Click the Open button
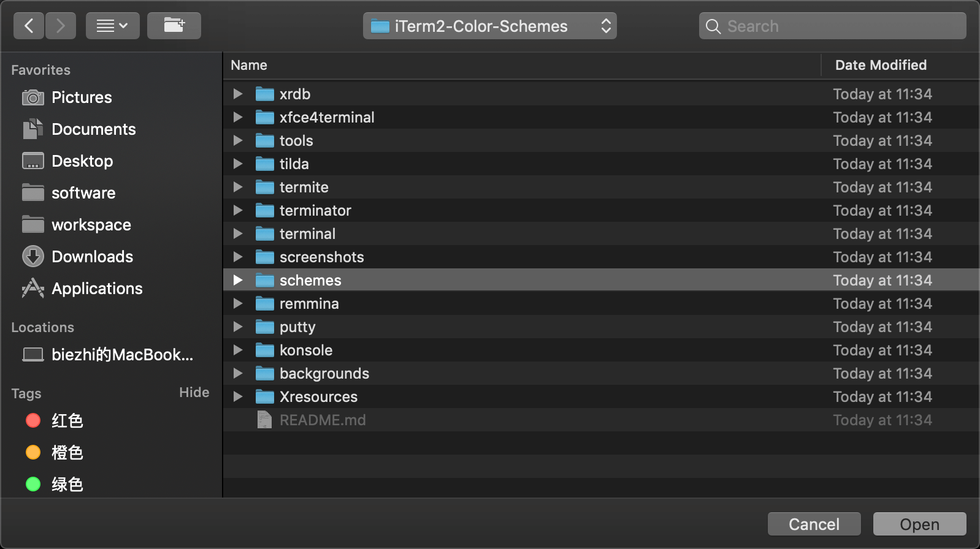This screenshot has width=980, height=549. tap(920, 524)
